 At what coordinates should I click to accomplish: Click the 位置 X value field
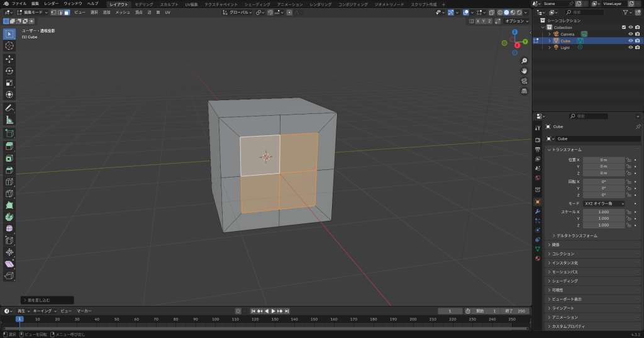pos(603,160)
